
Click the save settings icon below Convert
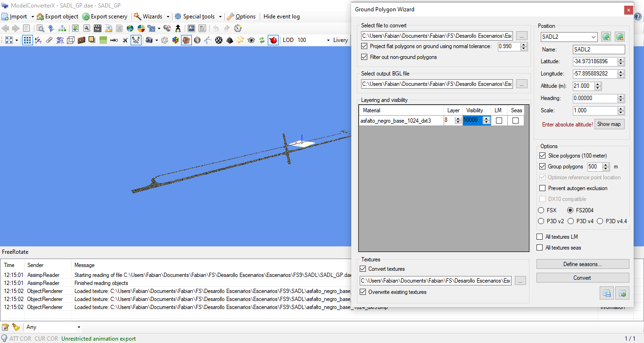pyautogui.click(x=606, y=293)
